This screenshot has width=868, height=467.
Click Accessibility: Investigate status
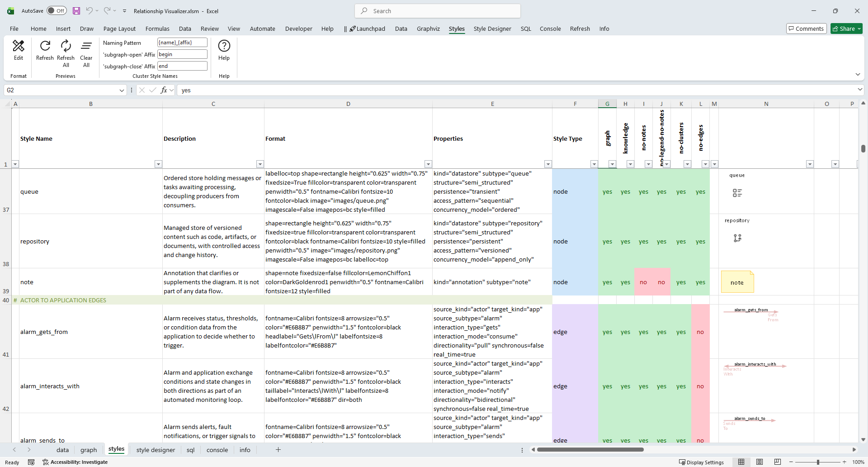[x=75, y=462]
